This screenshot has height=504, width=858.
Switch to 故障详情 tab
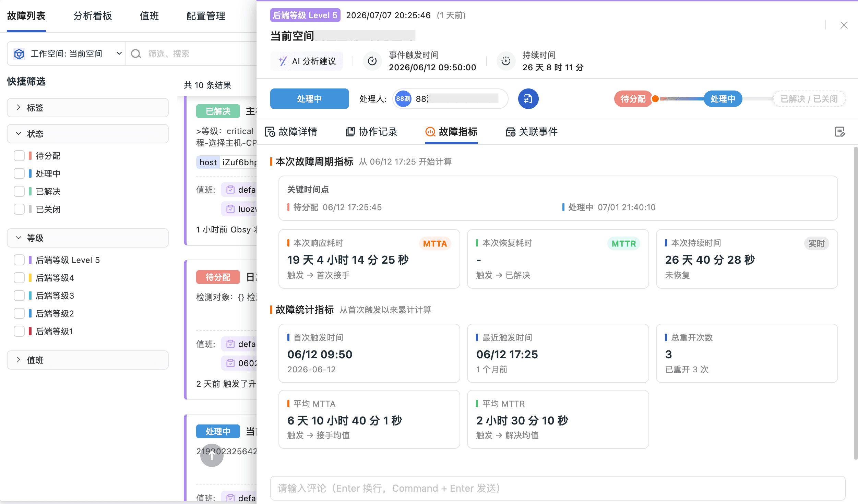click(291, 132)
